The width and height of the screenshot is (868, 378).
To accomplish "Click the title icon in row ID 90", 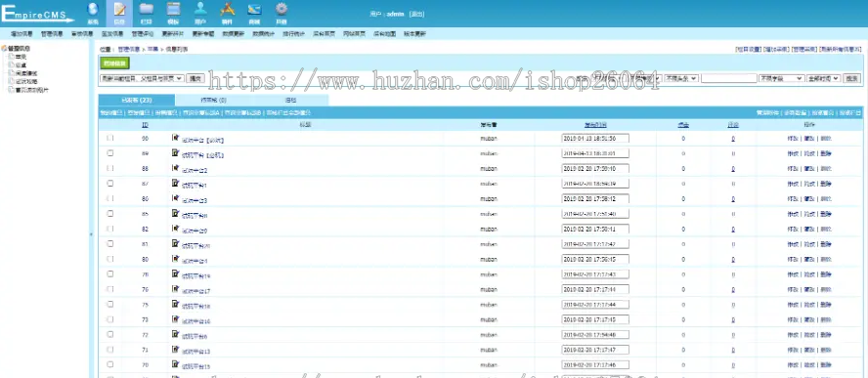I will [176, 138].
